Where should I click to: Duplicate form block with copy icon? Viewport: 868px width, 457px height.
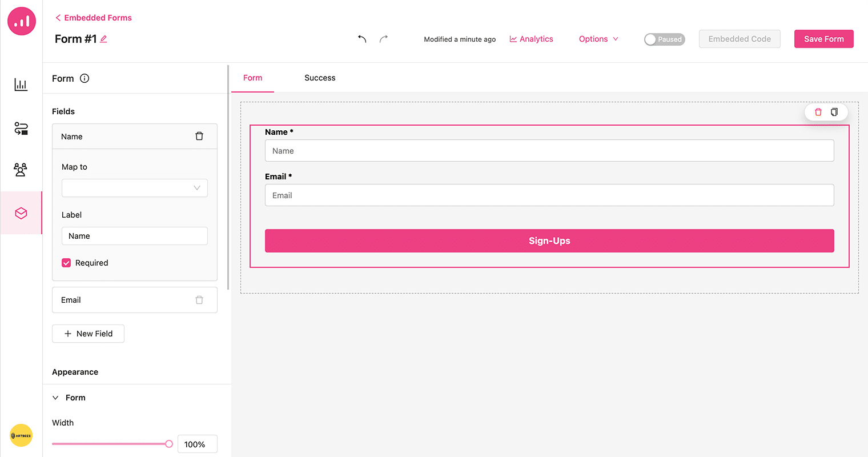pos(834,112)
